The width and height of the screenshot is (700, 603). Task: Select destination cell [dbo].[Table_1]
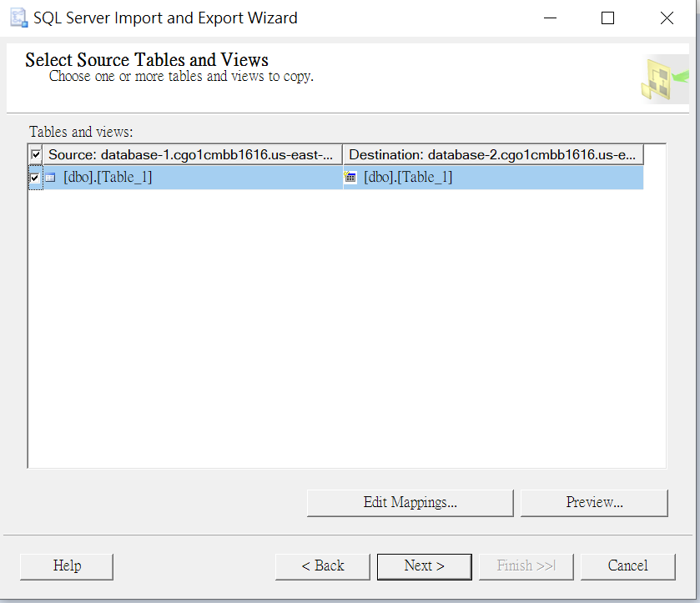(x=493, y=178)
